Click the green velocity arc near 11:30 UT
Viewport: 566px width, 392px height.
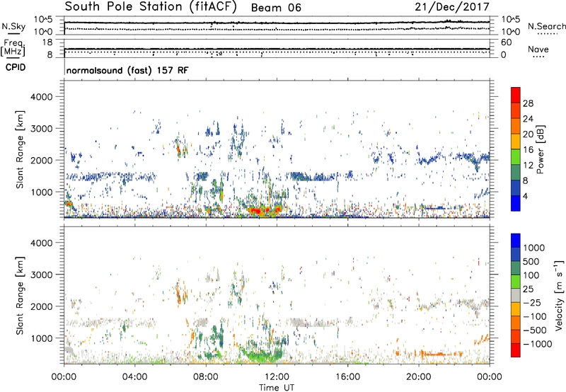pyautogui.click(x=261, y=354)
